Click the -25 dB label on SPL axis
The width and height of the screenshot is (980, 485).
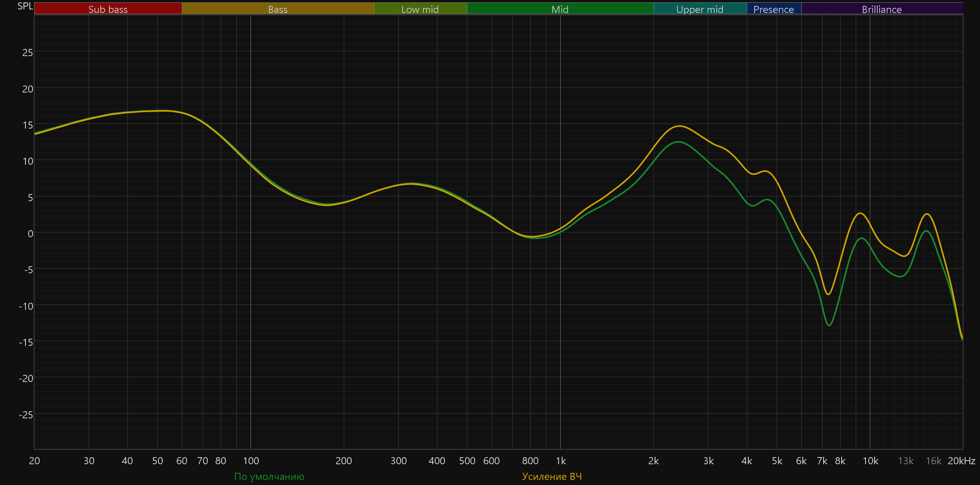coord(26,414)
